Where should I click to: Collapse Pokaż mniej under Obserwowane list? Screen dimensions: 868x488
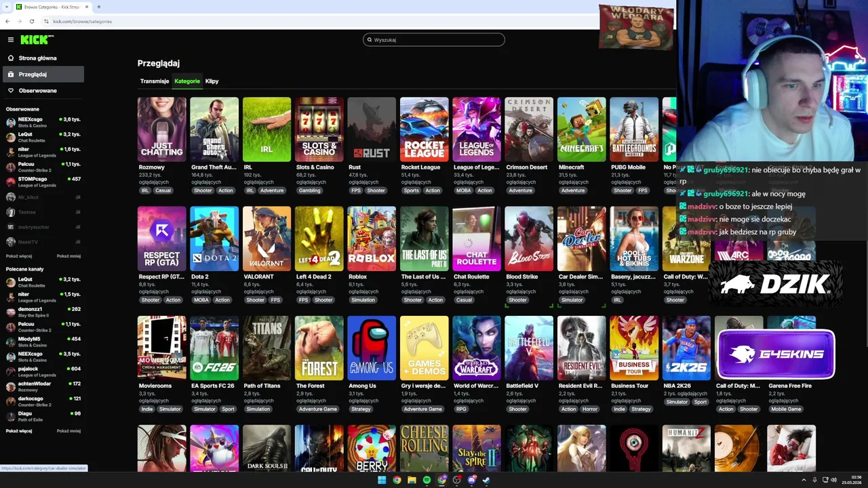pos(68,256)
